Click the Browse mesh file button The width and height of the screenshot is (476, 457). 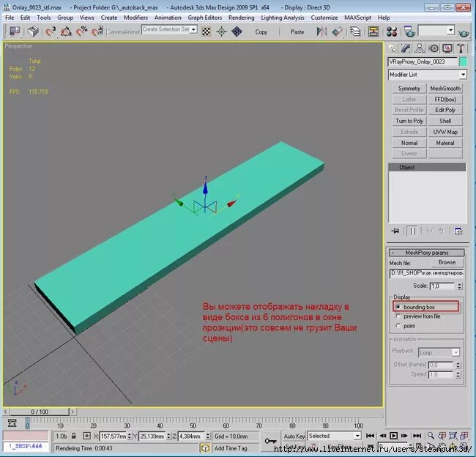[447, 262]
